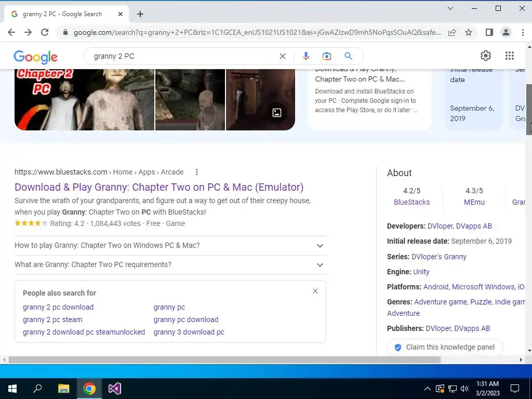The width and height of the screenshot is (532, 399).
Task: Open Initial release date card
Action: (473, 99)
